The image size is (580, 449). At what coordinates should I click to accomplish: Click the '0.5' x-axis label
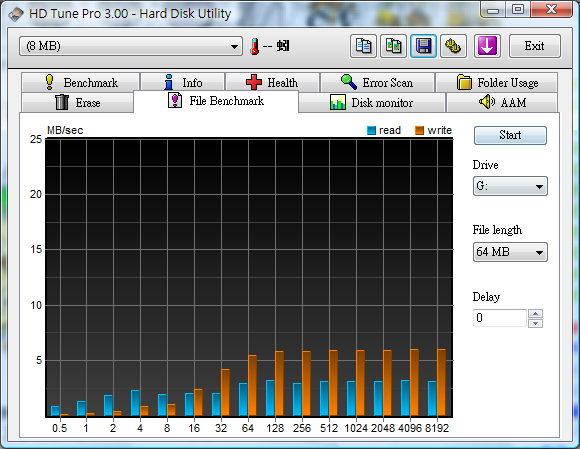click(x=59, y=428)
